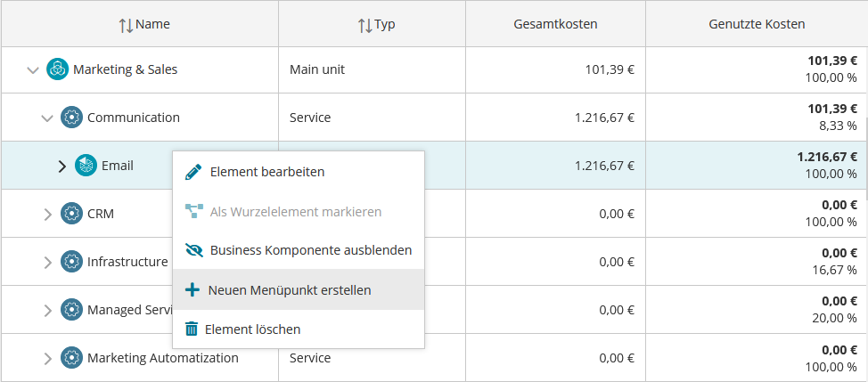
Task: Select the Marketing Automatization tree label
Action: [163, 358]
